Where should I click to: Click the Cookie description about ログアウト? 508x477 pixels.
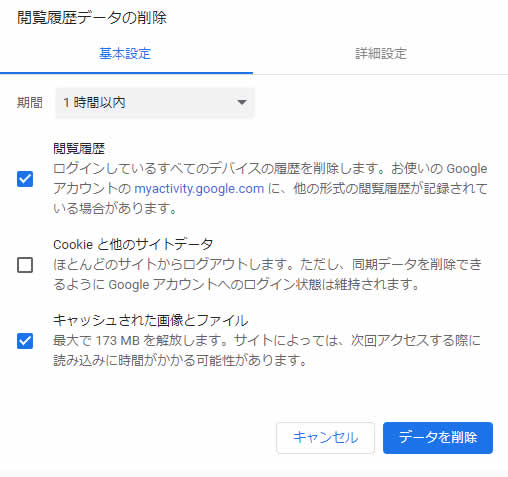[x=268, y=274]
